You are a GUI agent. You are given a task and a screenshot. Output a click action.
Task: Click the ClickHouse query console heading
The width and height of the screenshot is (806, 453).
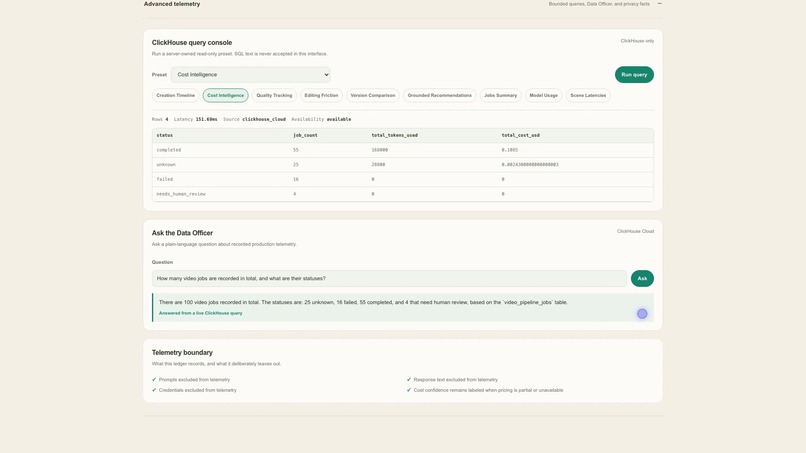point(192,43)
